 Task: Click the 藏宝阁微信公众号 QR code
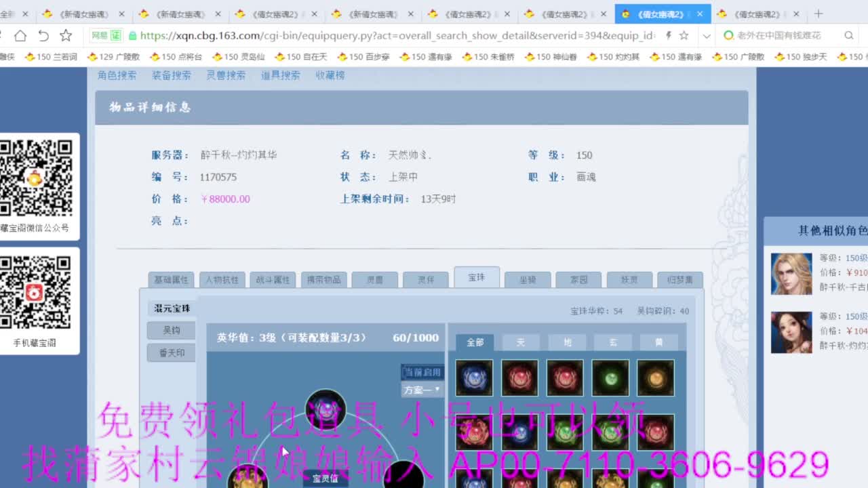tap(36, 178)
